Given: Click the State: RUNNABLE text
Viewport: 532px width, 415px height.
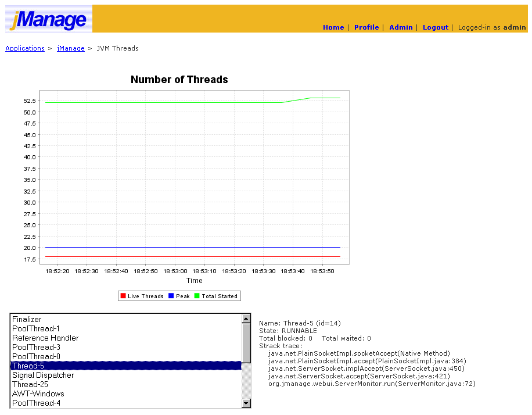Looking at the screenshot, I should point(288,331).
